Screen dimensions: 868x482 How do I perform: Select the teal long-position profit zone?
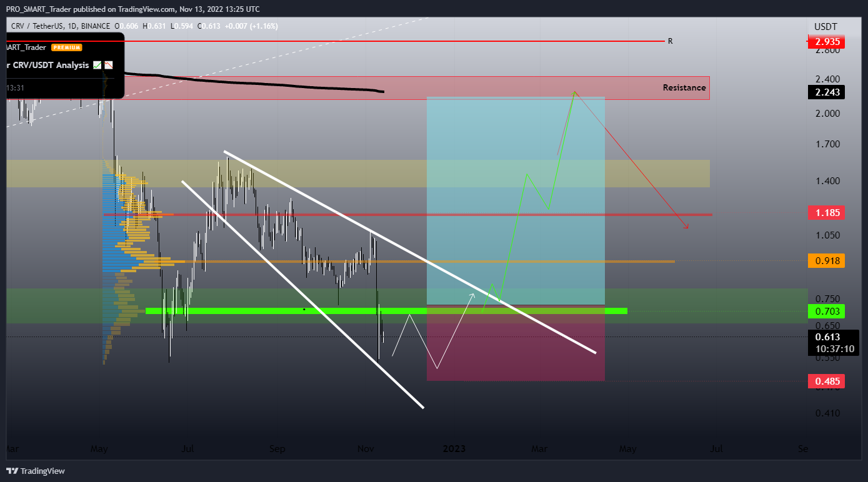(x=516, y=201)
